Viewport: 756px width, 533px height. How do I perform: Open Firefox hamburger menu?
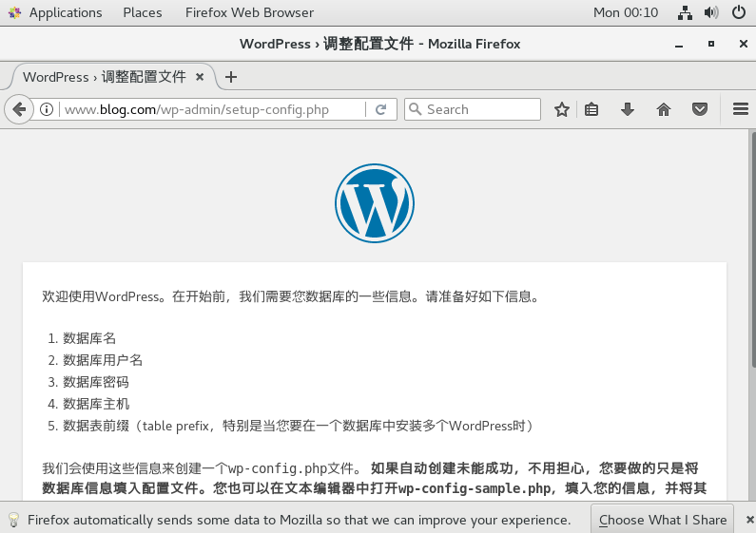tap(741, 109)
